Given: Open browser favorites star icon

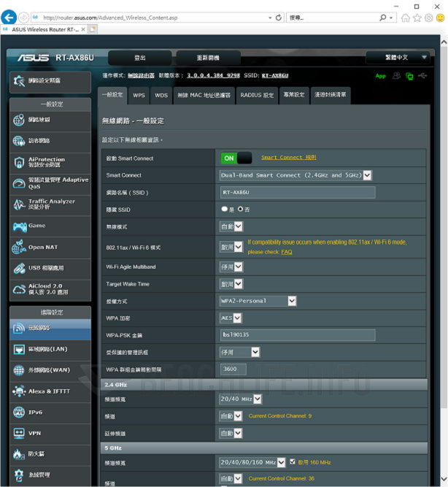Looking at the screenshot, I should [417, 18].
